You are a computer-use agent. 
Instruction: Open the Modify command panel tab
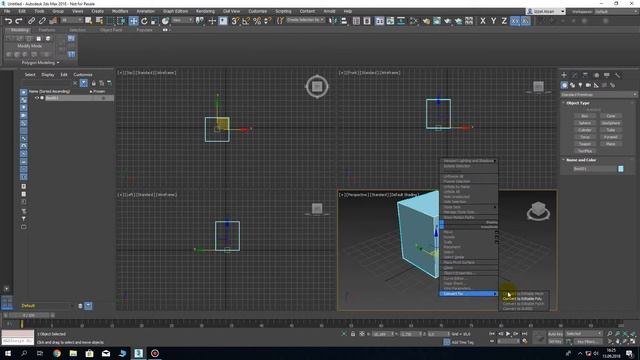tap(575, 75)
